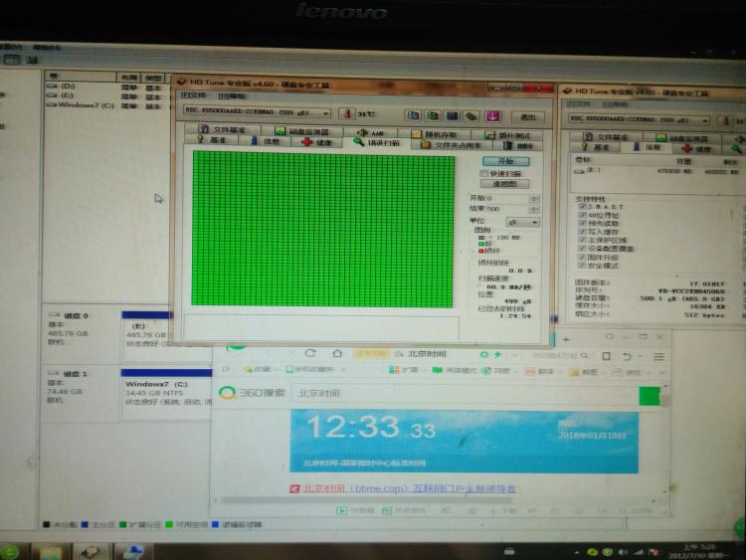Viewport: 746px width, 560px height.
Task: Open the 文件 menu in front HD Tune window
Action: coord(193,95)
